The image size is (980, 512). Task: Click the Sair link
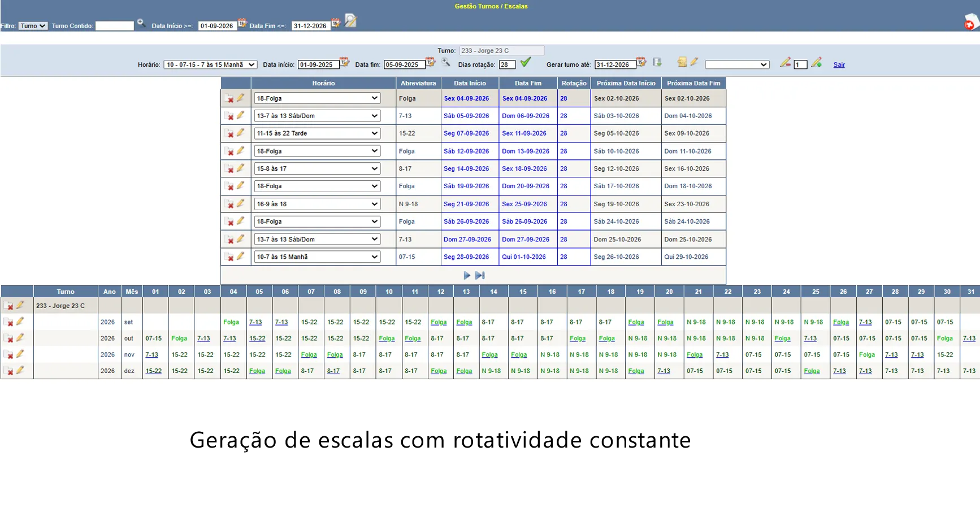coord(839,65)
